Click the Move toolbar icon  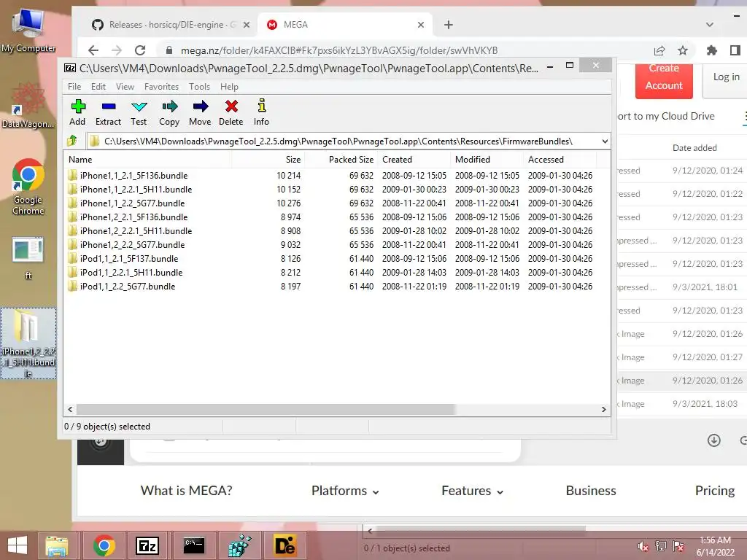pyautogui.click(x=201, y=106)
